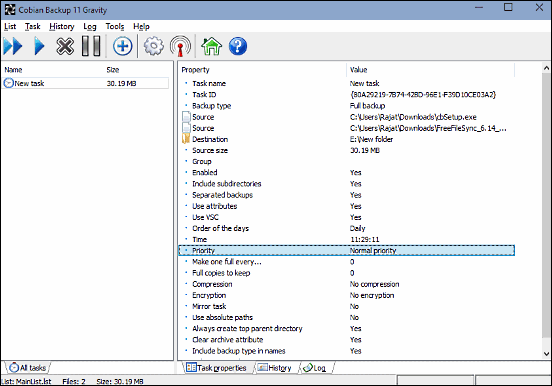Click the No compression value
The height and width of the screenshot is (386, 552).
pos(375,284)
